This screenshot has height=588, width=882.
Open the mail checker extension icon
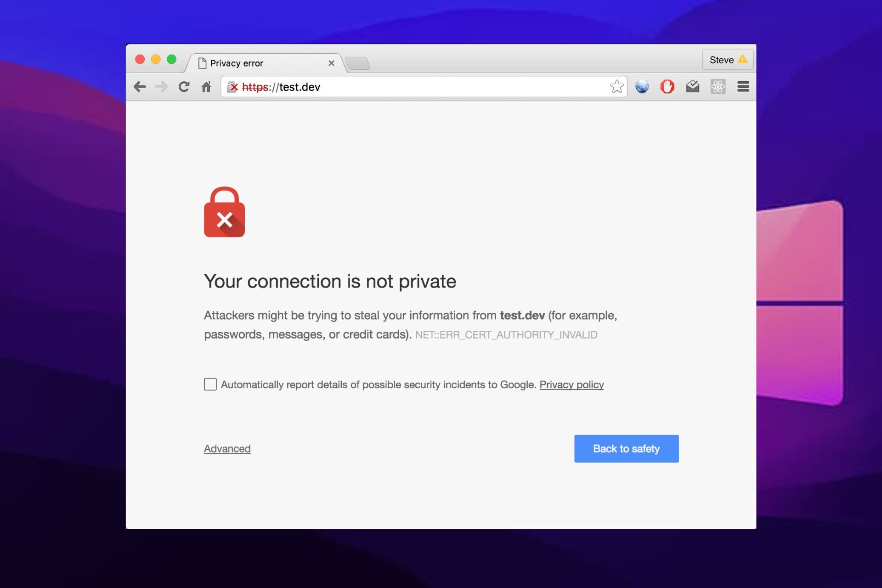point(692,86)
